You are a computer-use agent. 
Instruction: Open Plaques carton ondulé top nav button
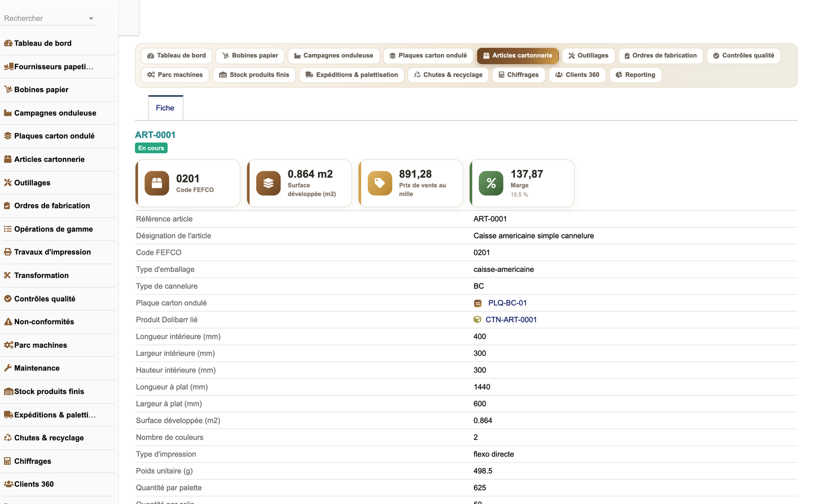pyautogui.click(x=429, y=56)
